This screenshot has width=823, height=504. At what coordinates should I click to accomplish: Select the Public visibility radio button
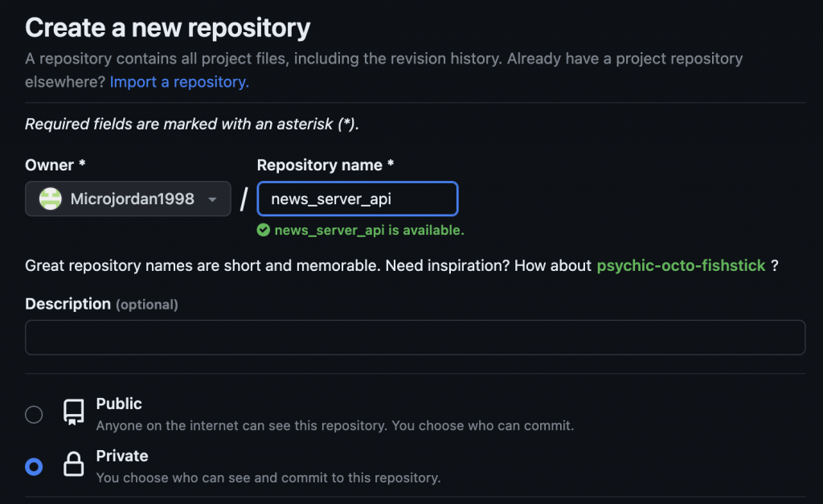pos(34,415)
